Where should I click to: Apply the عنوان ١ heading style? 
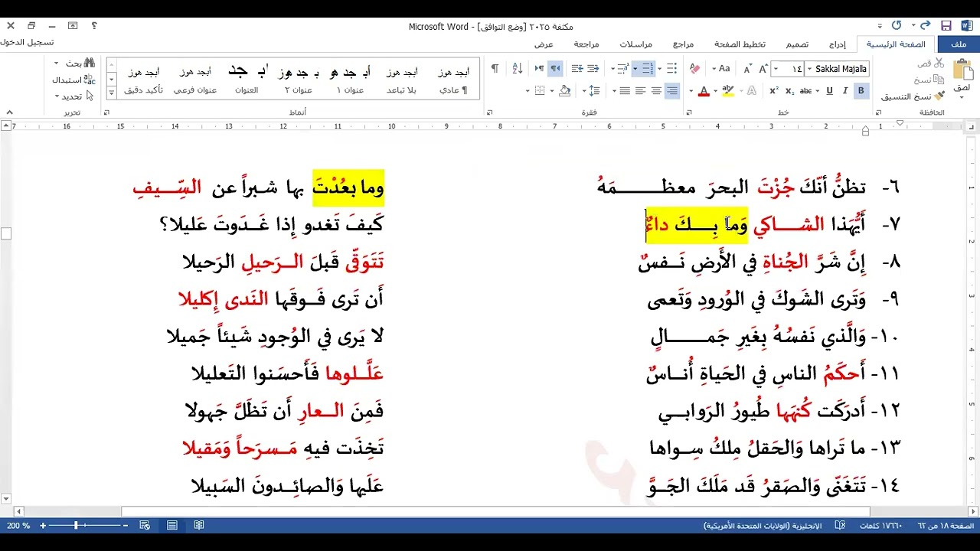350,79
